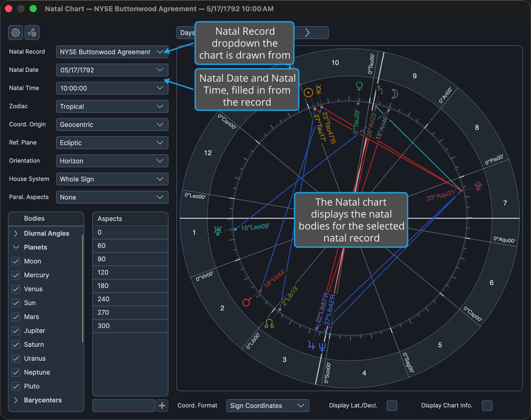Select the Sun glyph in chart
Screen dimensions: 531x420
[308, 92]
